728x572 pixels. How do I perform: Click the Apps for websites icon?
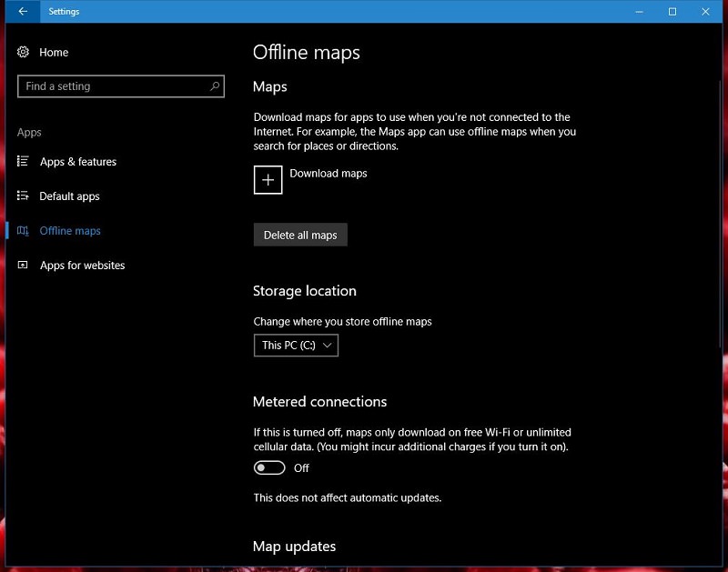point(24,266)
